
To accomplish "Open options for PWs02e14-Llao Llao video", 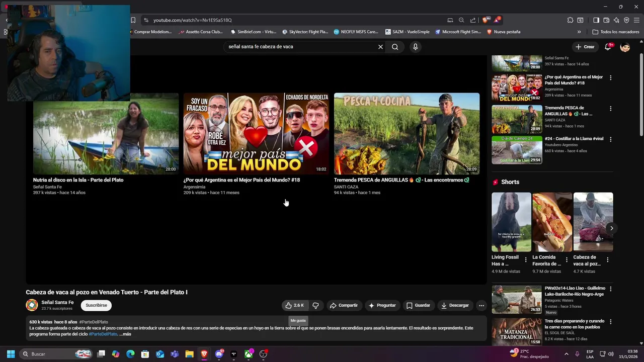I will (610, 289).
